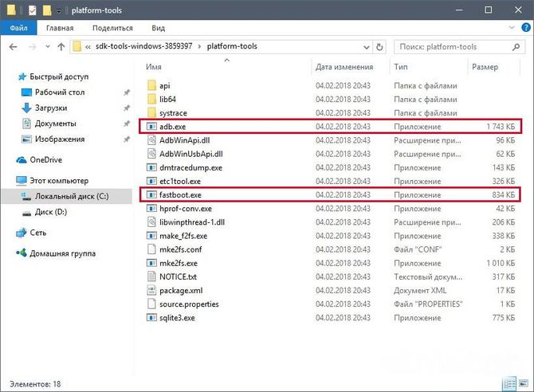Viewport: 534px width, 392px height.
Task: Switch to details view icon in status bar
Action: [510, 384]
